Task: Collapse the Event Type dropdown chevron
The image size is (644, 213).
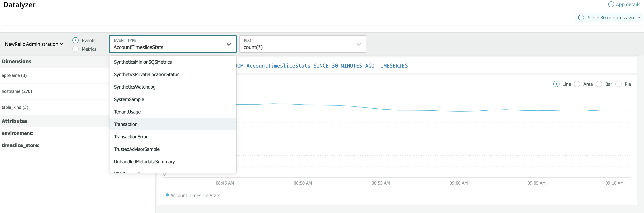Action: tap(229, 44)
